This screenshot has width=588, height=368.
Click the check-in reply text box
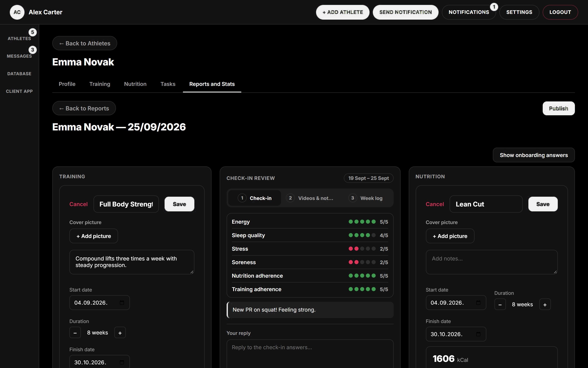(x=310, y=354)
